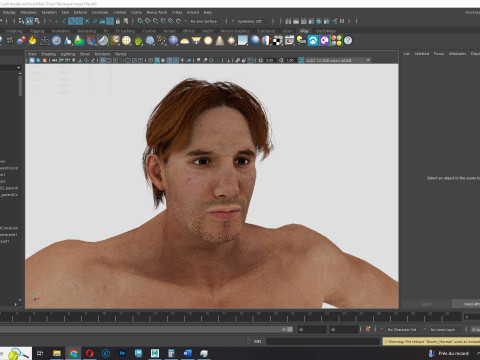
Task: Create a V-Ray sphere light
Action: point(208,41)
